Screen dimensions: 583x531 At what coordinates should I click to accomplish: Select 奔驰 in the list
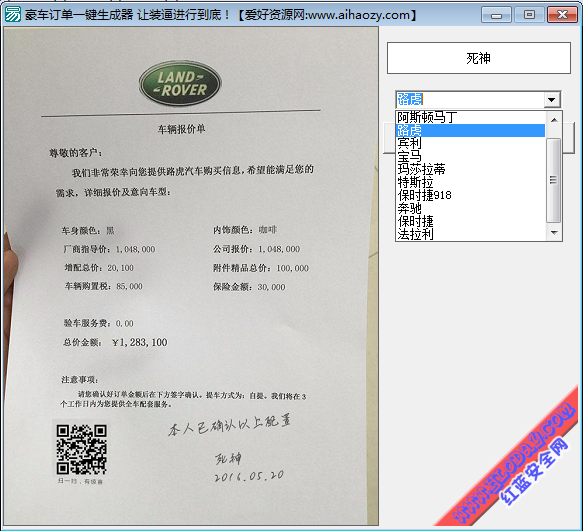(x=470, y=208)
